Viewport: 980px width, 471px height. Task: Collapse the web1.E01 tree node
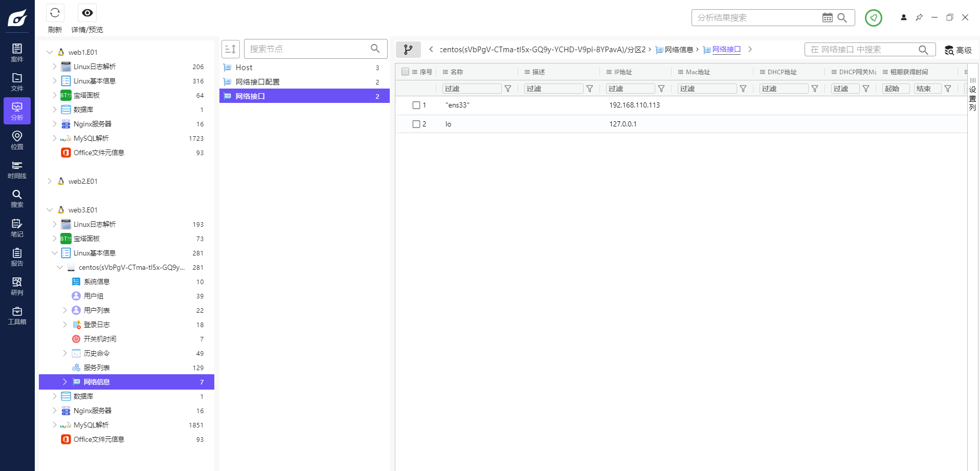[x=50, y=52]
